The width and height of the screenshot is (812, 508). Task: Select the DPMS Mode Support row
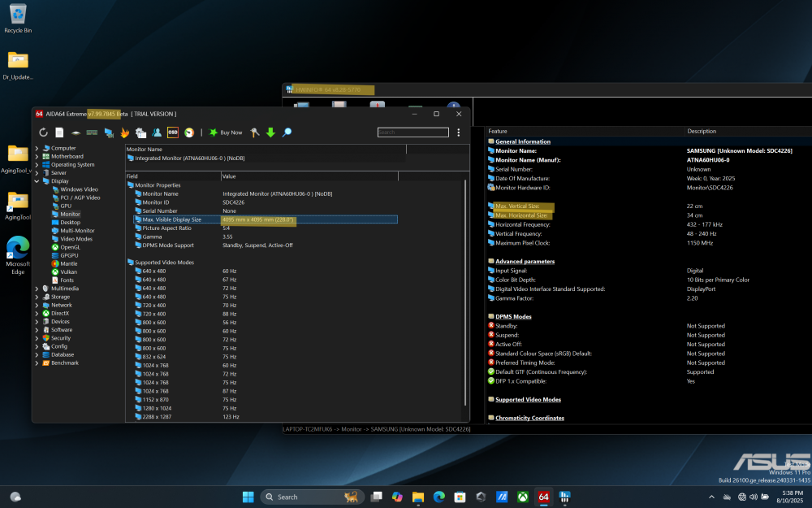[266, 245]
